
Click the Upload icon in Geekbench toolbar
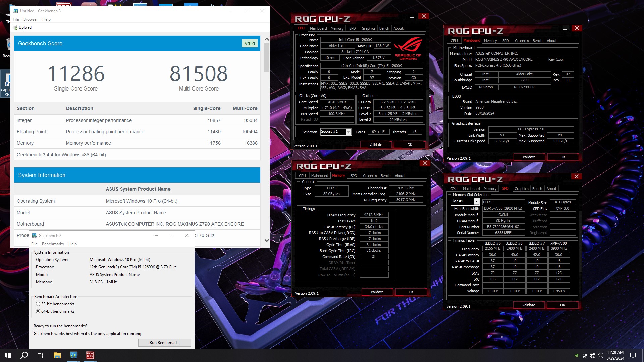(x=15, y=27)
